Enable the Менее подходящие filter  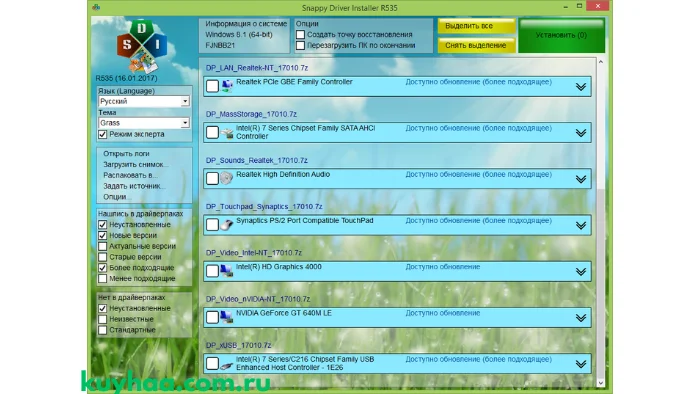click(x=103, y=278)
